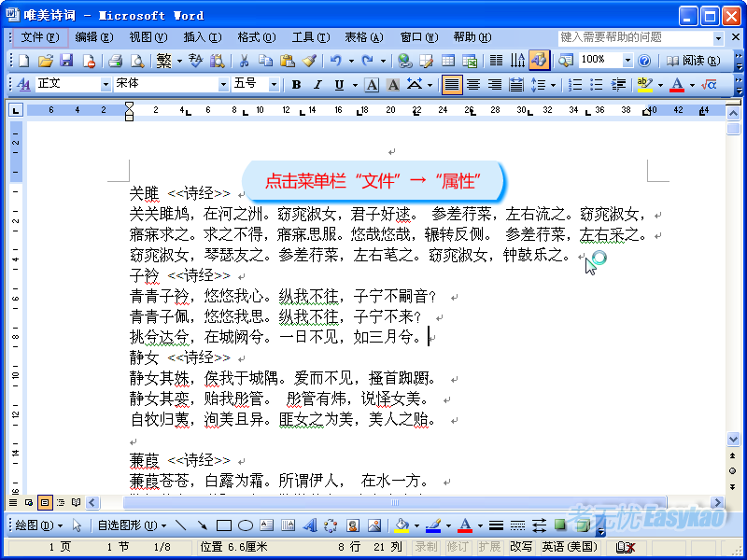
Task: Toggle character border A button
Action: 372,85
